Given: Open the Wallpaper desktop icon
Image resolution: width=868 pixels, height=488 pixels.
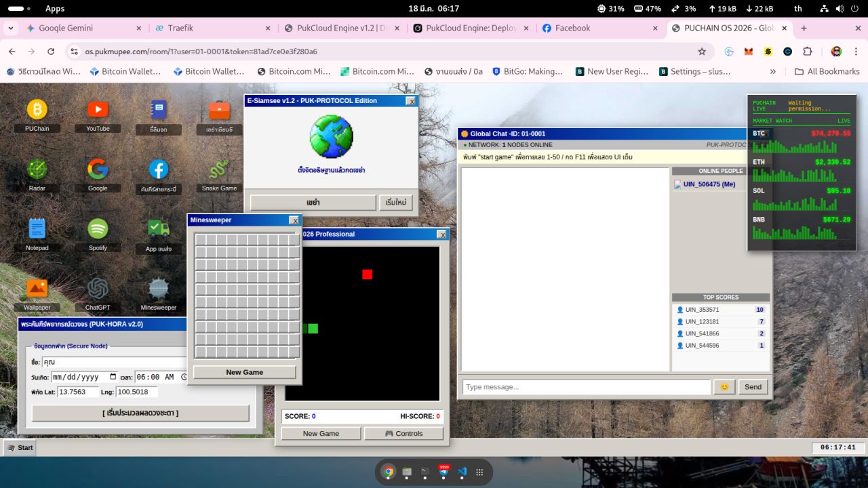Looking at the screenshot, I should 37,289.
